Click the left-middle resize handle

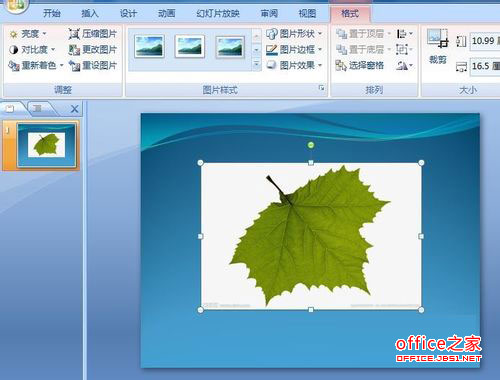pyautogui.click(x=200, y=236)
